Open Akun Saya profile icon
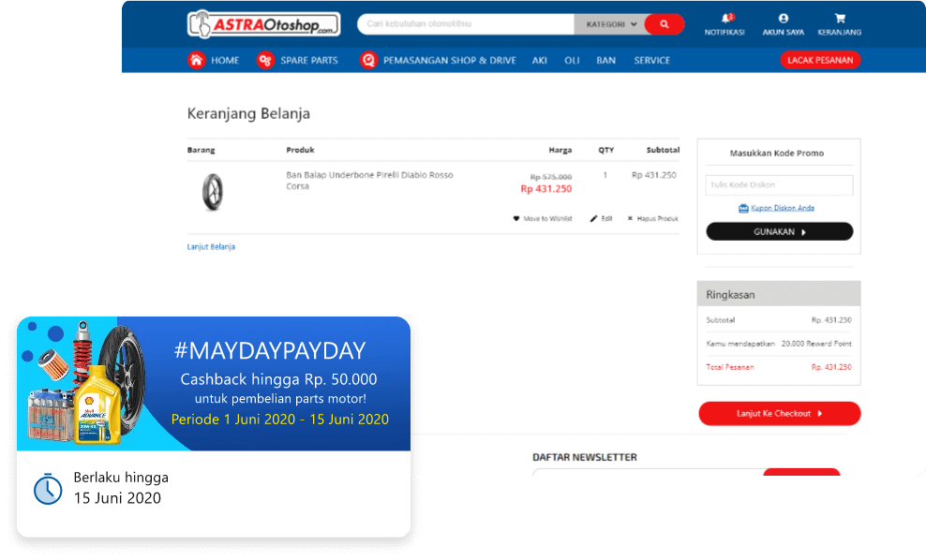The height and width of the screenshot is (560, 926). coord(784,19)
